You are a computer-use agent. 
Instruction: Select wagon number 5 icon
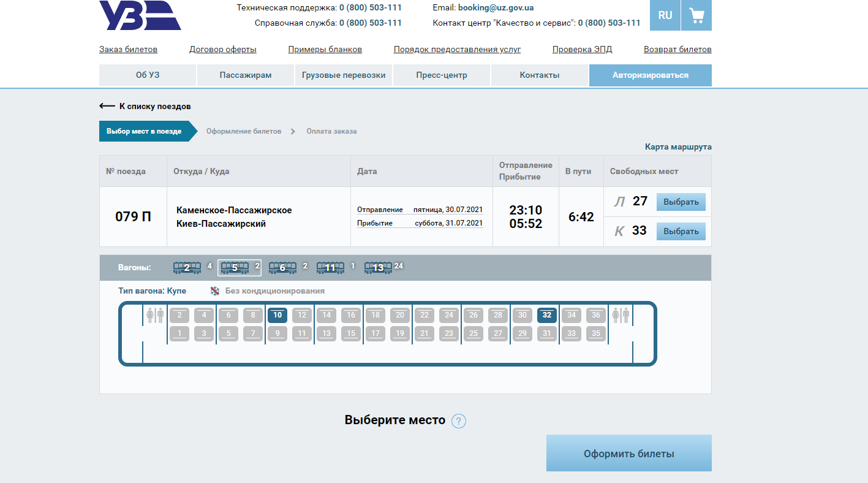pos(235,267)
